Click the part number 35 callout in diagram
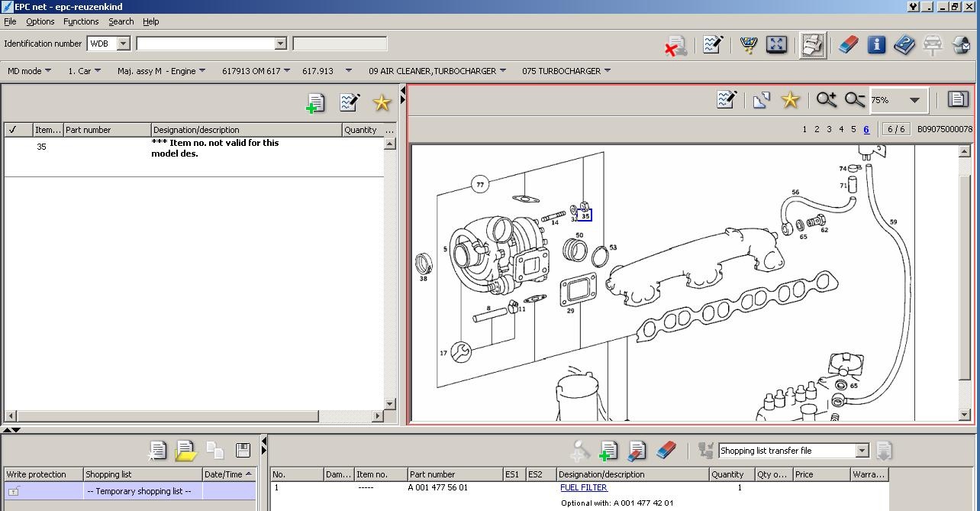Screen dimensions: 980x511 [585, 216]
